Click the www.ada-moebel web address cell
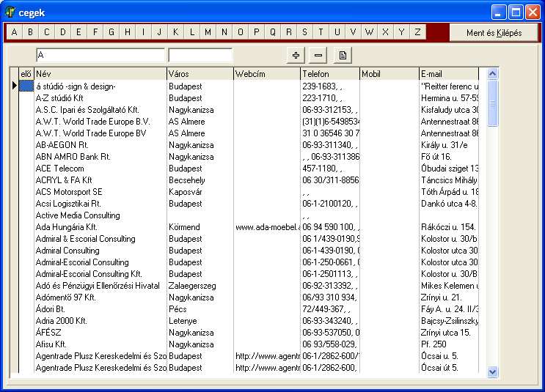Image resolution: width=545 pixels, height=392 pixels. [267, 227]
